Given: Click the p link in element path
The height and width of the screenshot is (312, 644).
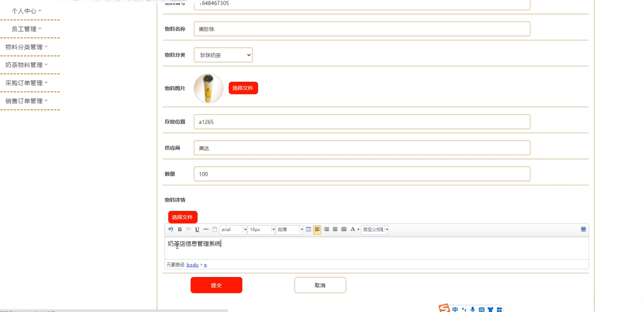Looking at the screenshot, I should point(205,265).
